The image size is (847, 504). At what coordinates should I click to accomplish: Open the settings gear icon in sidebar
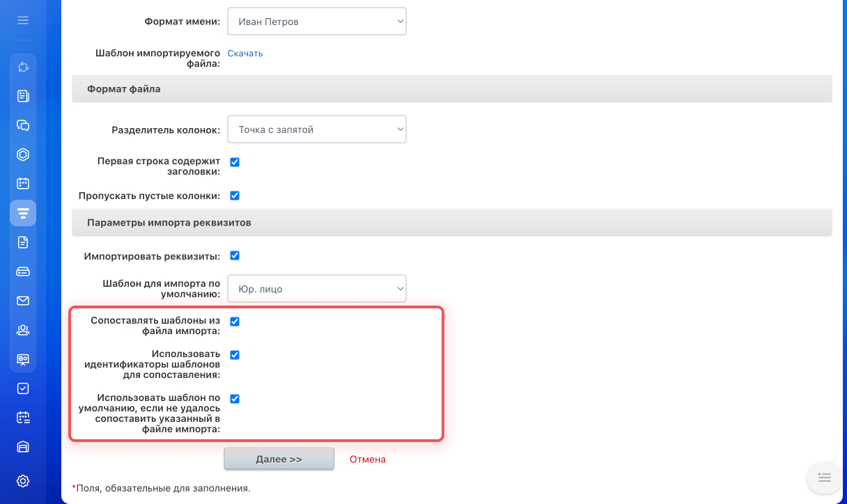23,480
